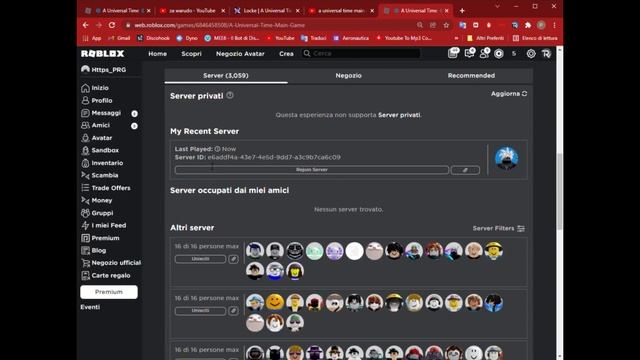Click the Rejoin Server button
Viewport: 640px width, 360px height.
[x=312, y=170]
